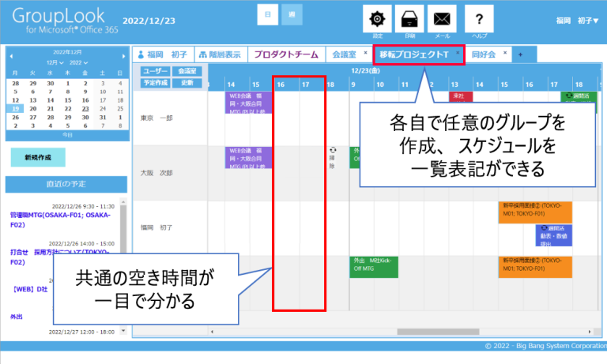
Task: Open the メール envelope icon
Action: point(442,19)
